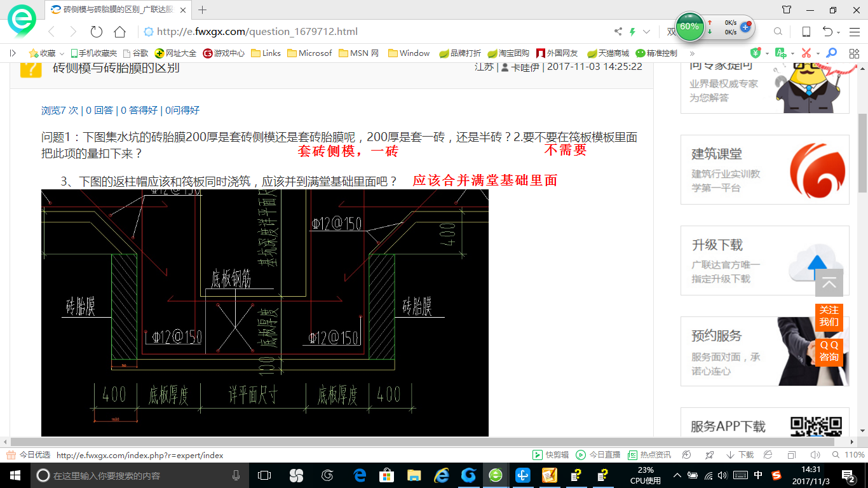Click the back-to-top arrow button
The width and height of the screenshot is (868, 488).
tap(829, 283)
